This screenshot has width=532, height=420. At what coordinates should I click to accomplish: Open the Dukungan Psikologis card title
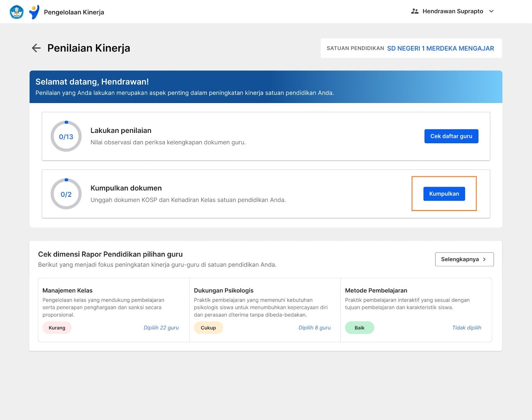[x=223, y=290]
